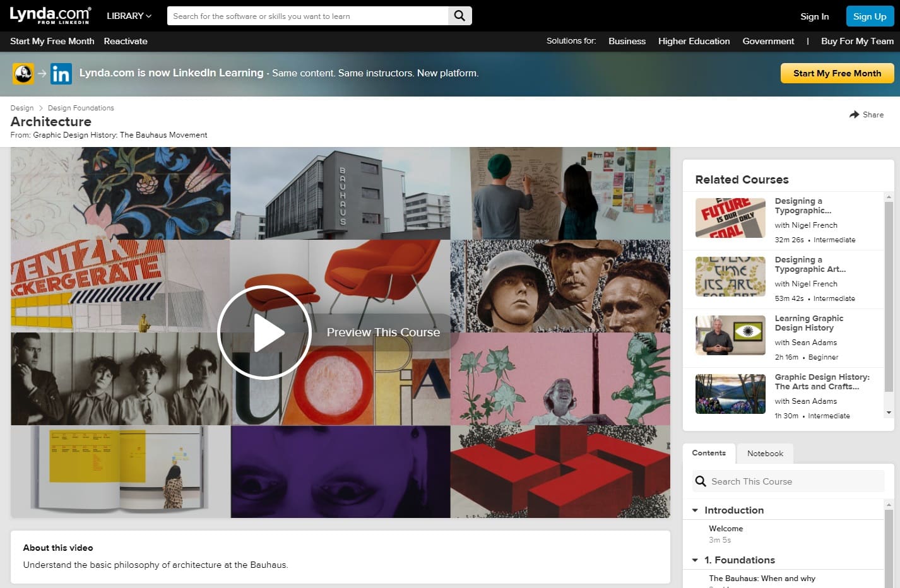Click the Related Courses scrollbar up arrow
The width and height of the screenshot is (900, 588).
click(889, 197)
